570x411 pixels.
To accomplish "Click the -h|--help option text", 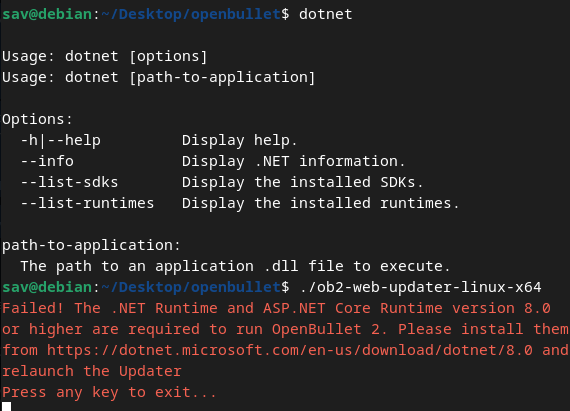I will pyautogui.click(x=60, y=140).
